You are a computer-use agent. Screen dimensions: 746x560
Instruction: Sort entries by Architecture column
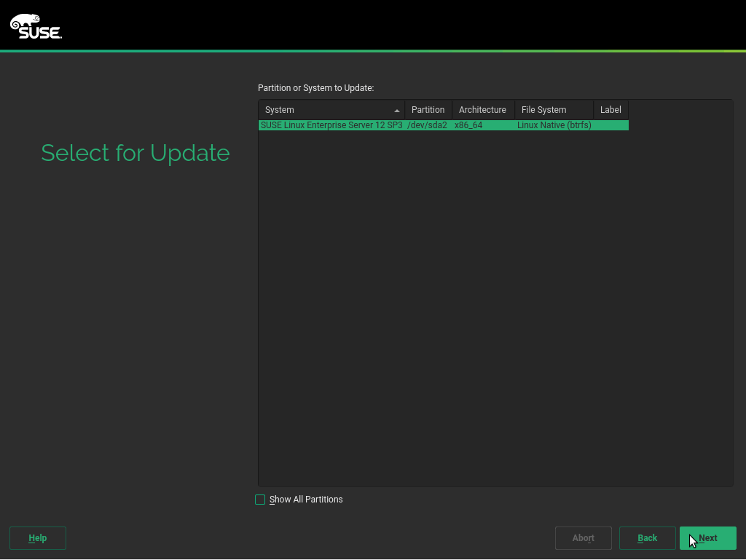[x=482, y=109]
